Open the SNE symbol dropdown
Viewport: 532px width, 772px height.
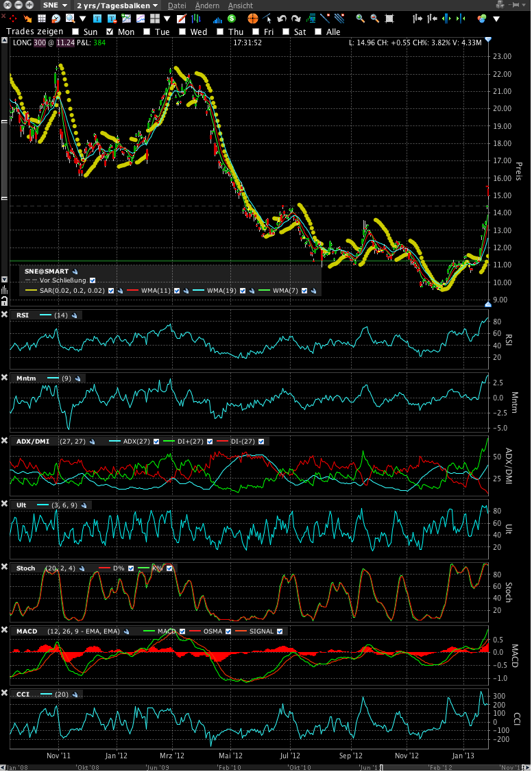click(56, 5)
